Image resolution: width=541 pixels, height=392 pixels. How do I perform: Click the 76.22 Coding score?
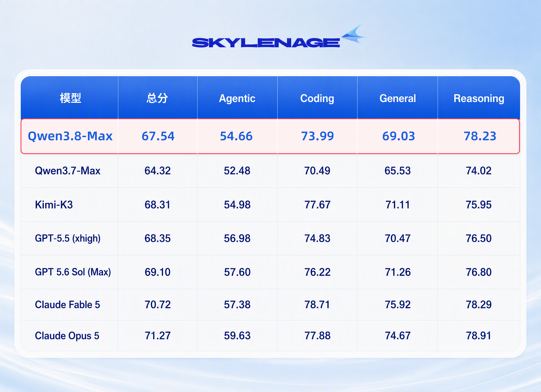317,272
